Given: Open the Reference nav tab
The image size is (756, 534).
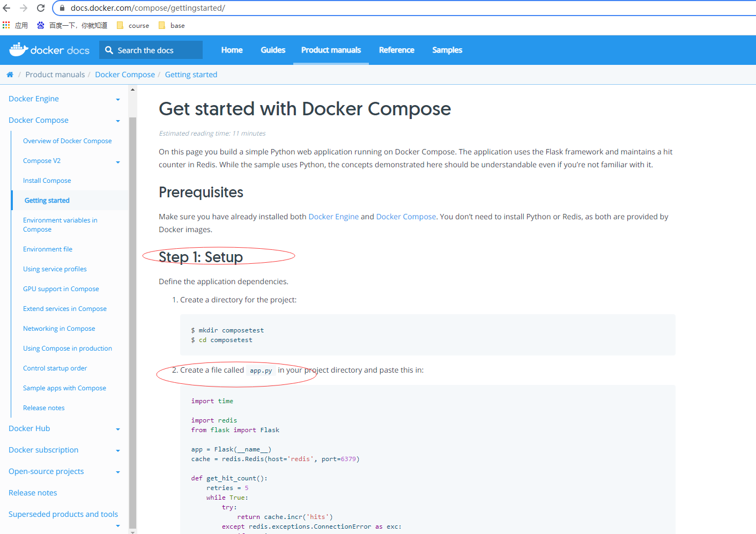Looking at the screenshot, I should coord(397,50).
